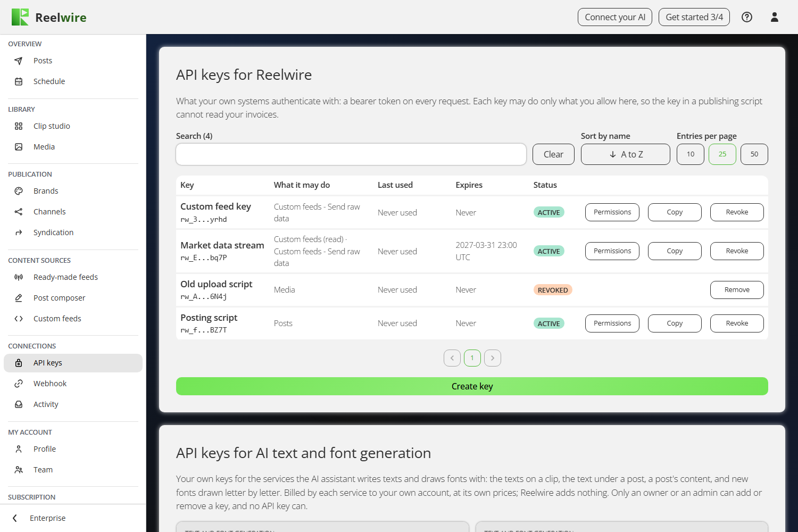Click the Activity bell icon
Screen dimensions: 798x532
coord(19,404)
